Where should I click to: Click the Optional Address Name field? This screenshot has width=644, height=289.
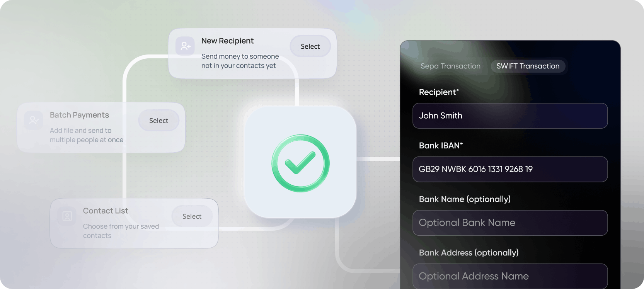[x=510, y=276]
